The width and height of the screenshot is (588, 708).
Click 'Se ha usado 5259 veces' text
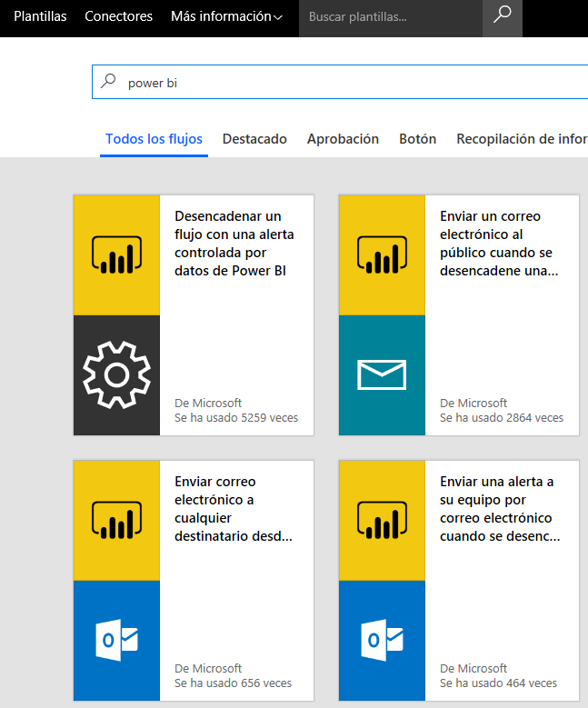pos(236,418)
